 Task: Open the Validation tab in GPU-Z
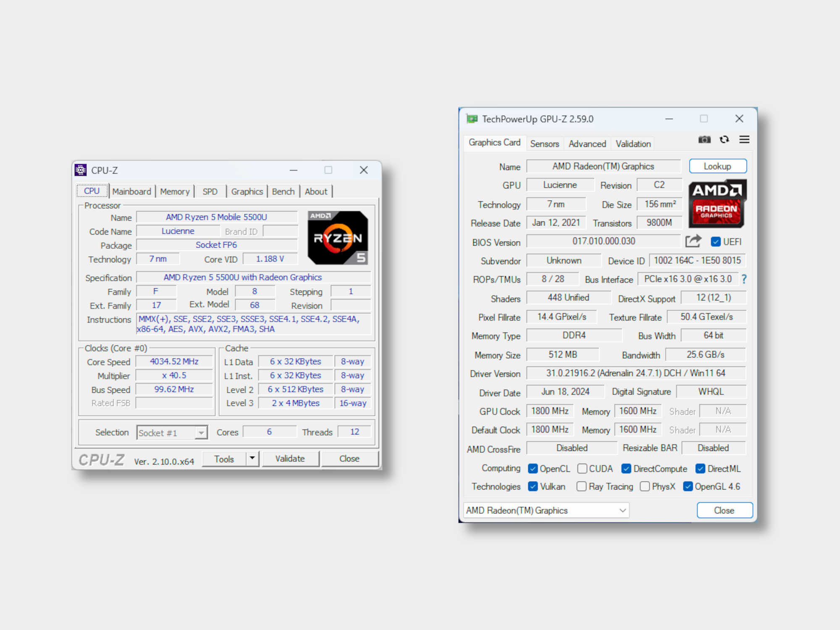633,144
